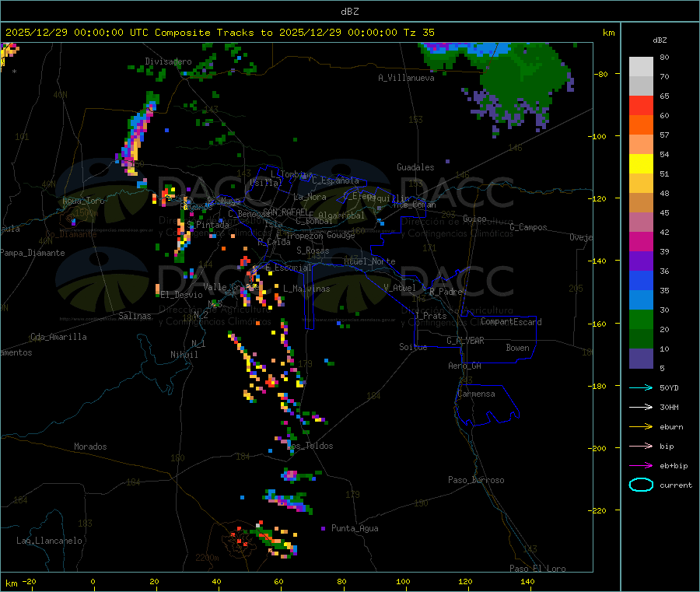Screen dimensions: 700x592
Task: Click the 100 km x-axis tick label
Action: click(x=403, y=581)
